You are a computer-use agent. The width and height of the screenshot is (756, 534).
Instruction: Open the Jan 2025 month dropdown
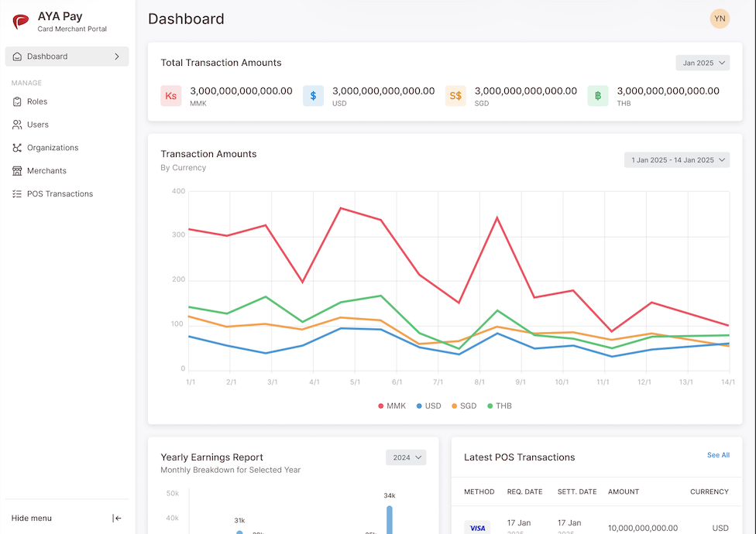(703, 63)
